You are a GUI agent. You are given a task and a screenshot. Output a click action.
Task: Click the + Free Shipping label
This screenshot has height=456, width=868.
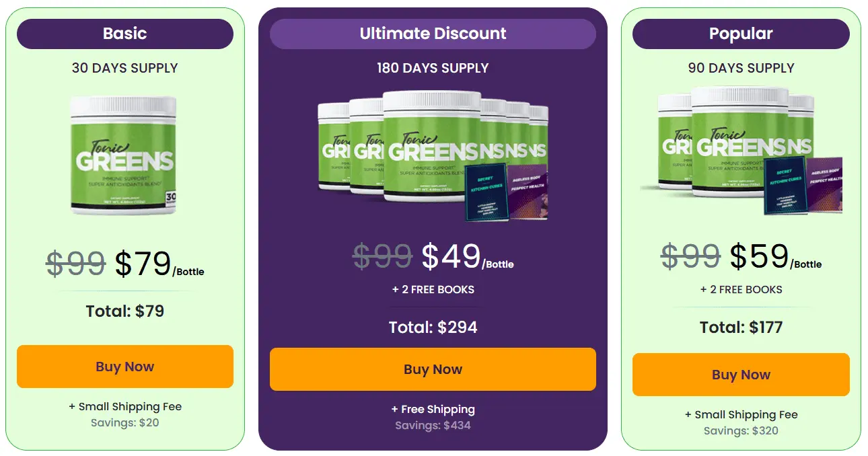(434, 409)
